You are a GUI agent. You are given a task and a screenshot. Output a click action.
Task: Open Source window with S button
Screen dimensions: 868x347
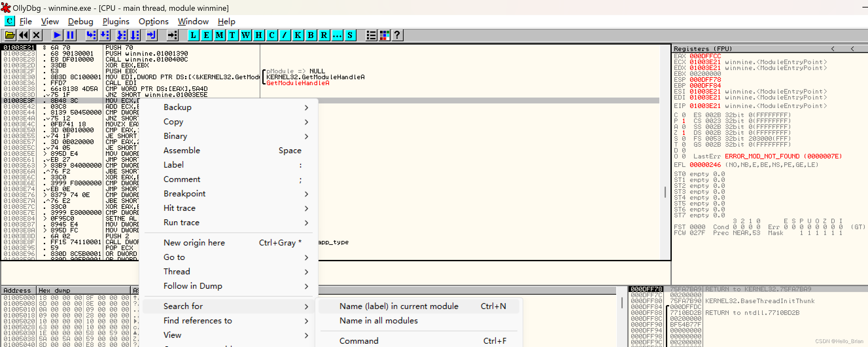(x=350, y=35)
